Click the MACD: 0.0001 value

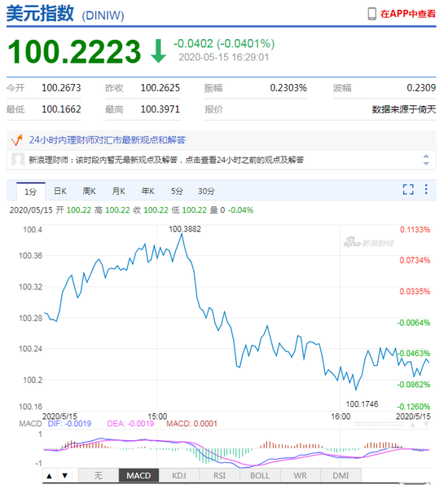[x=191, y=423]
